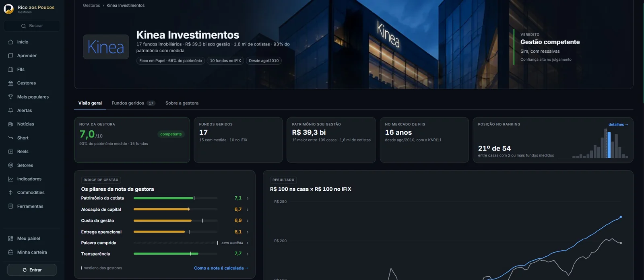
Task: Open Como a nota é calculada link
Action: [x=221, y=268]
